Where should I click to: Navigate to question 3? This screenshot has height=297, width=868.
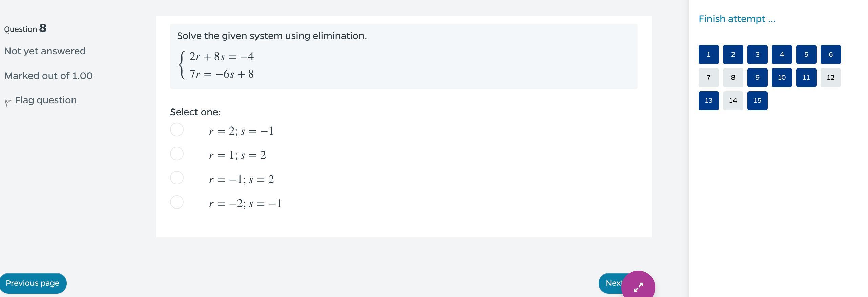(758, 55)
